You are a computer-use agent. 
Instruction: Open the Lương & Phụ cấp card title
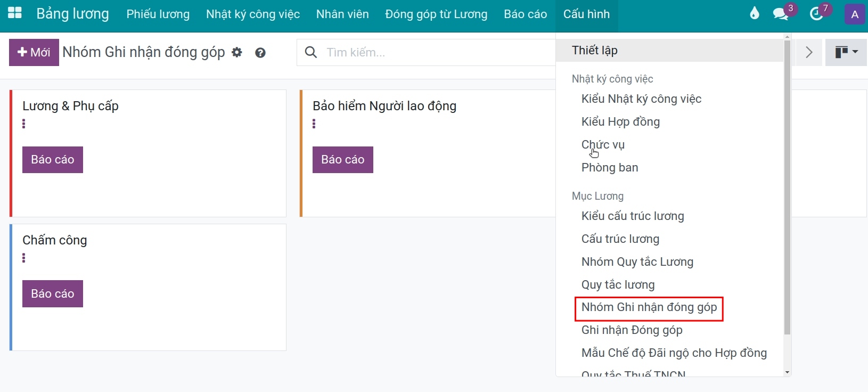[70, 106]
